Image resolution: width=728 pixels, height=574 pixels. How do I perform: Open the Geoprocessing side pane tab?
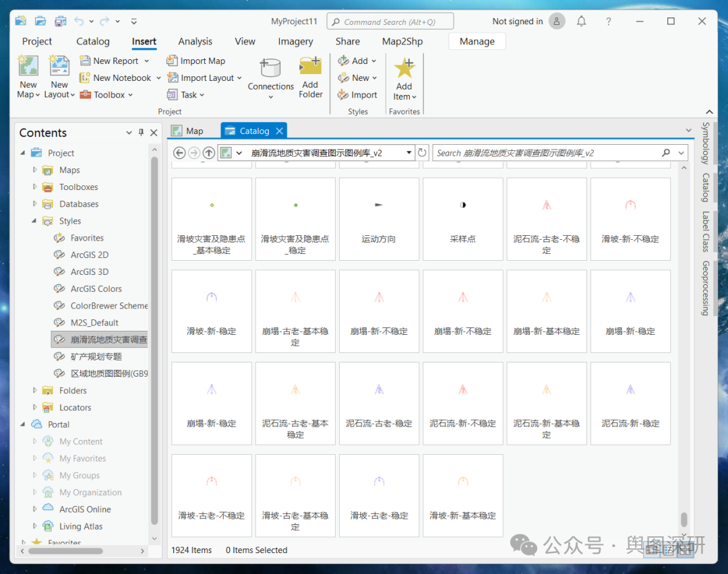tap(706, 288)
